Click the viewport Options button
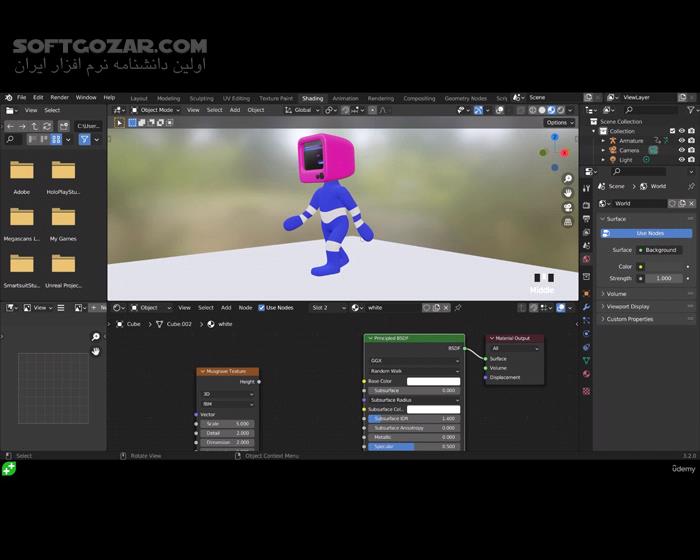The height and width of the screenshot is (560, 700). 560,123
